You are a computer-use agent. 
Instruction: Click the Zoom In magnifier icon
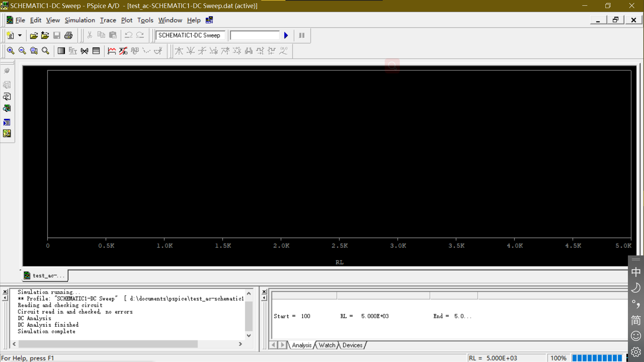click(10, 51)
